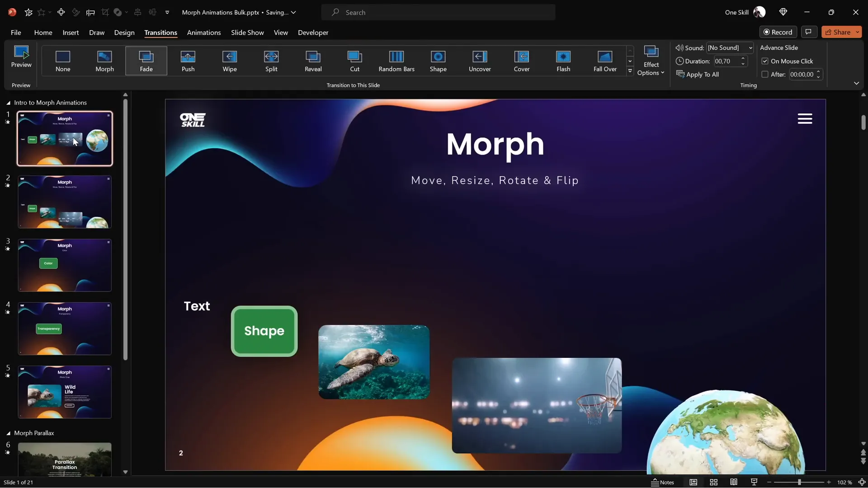Click zoom percentage 102 %

point(844,483)
